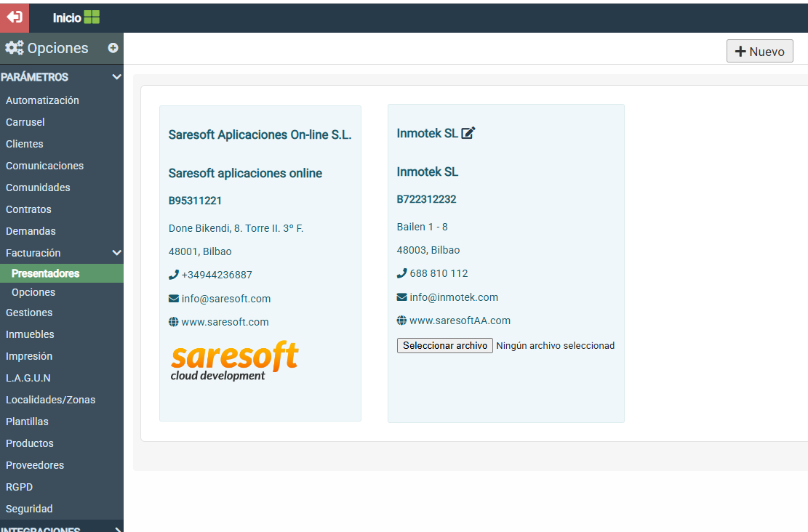This screenshot has width=808, height=532.
Task: Click the plus icon beside Opciones
Action: (x=113, y=48)
